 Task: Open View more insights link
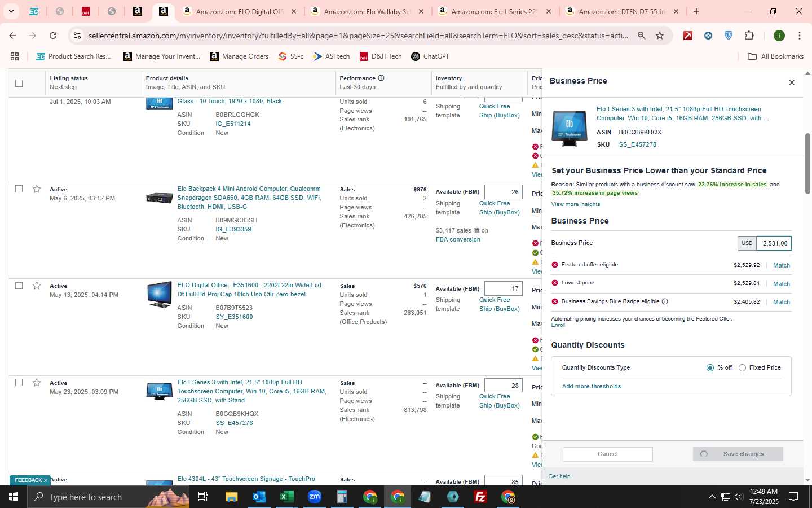click(x=575, y=204)
